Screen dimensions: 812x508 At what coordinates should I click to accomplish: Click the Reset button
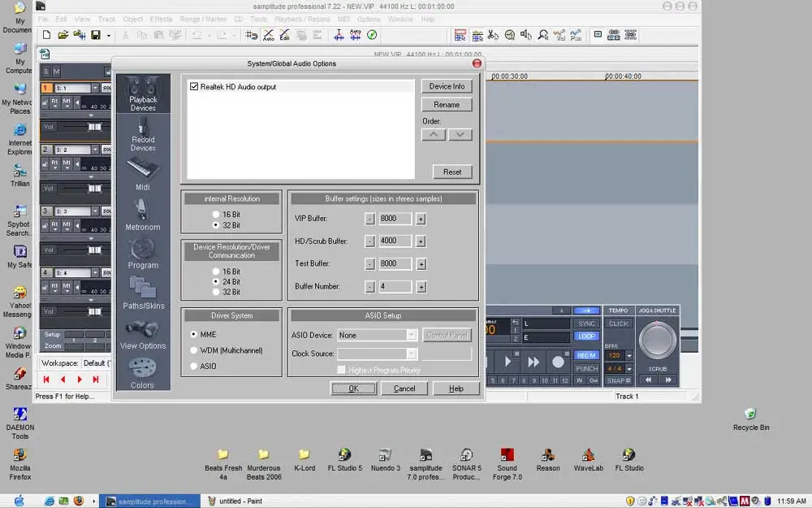point(452,172)
